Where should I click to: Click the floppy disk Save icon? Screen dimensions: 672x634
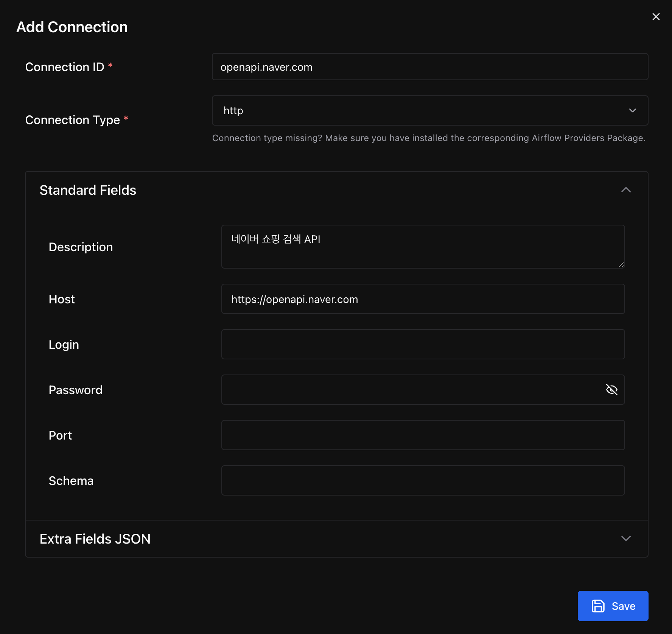[x=598, y=606]
